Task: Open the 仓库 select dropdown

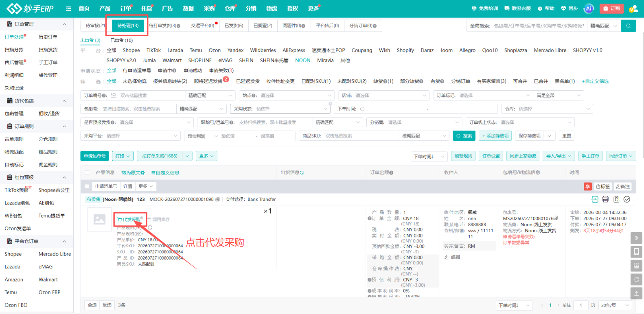Action: point(547,109)
